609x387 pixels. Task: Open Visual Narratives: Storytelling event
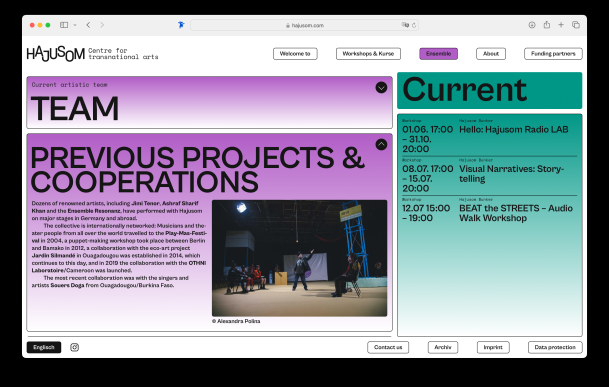click(512, 174)
